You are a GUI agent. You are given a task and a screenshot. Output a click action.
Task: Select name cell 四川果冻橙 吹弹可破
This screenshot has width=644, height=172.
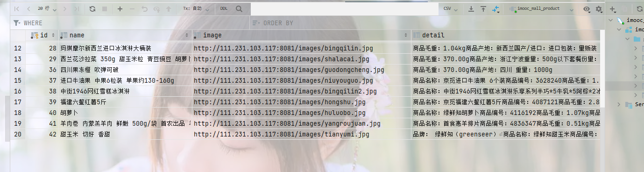(x=125, y=70)
